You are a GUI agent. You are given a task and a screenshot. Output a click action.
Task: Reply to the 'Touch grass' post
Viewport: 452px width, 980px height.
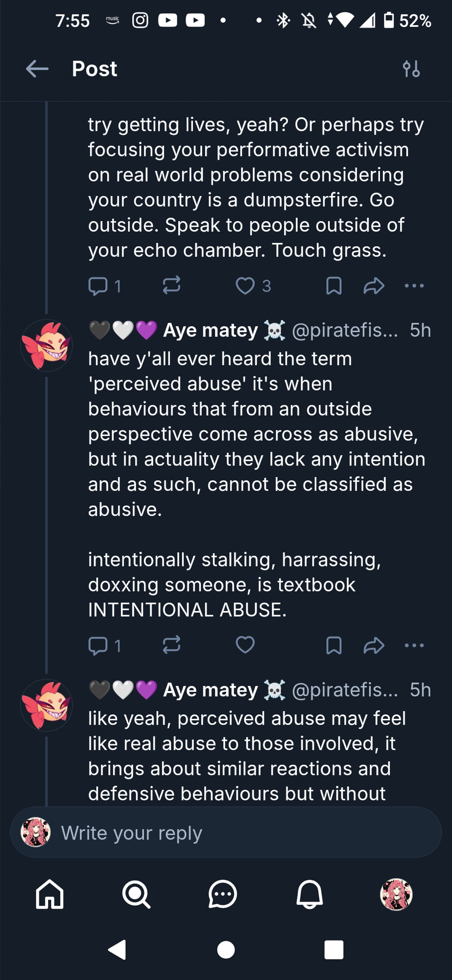click(x=98, y=286)
